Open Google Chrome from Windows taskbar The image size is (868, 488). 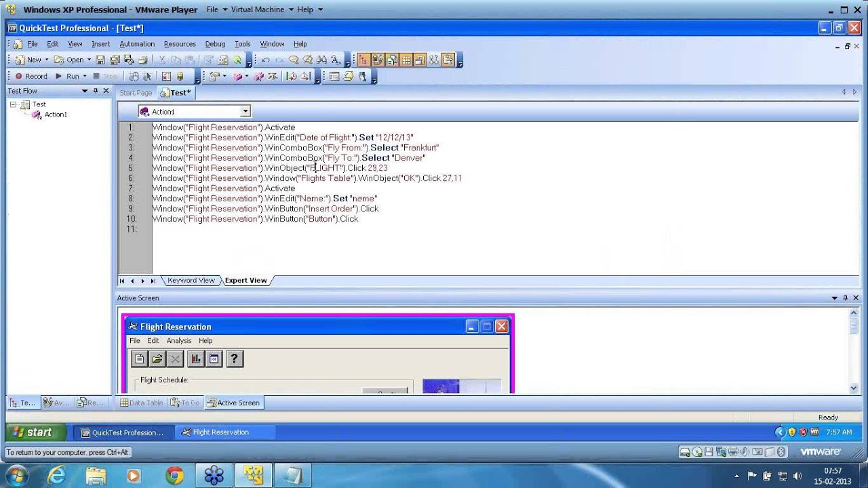click(174, 476)
